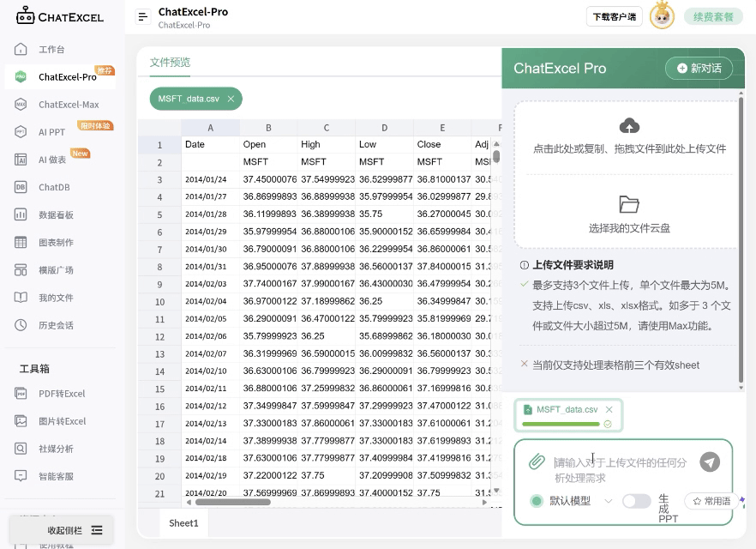The image size is (756, 549).
Task: Toggle the sidebar menu icon in header
Action: (142, 17)
